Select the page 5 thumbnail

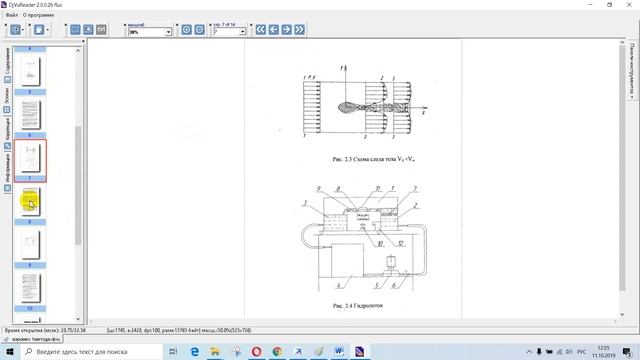30,72
